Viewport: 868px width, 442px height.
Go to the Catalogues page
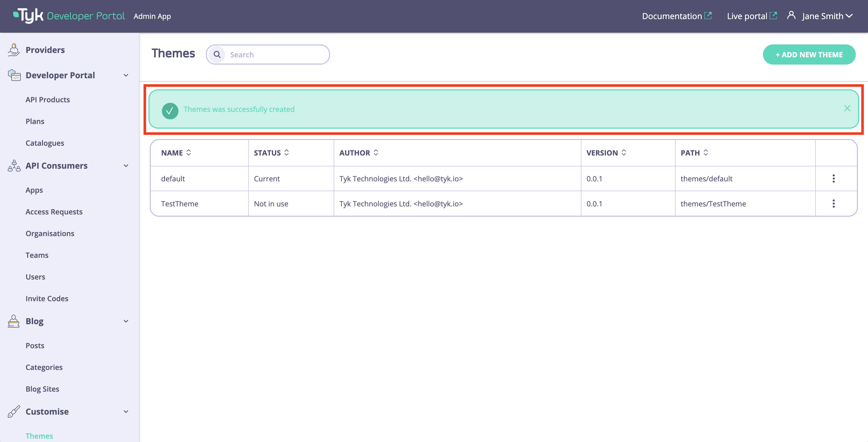(45, 143)
